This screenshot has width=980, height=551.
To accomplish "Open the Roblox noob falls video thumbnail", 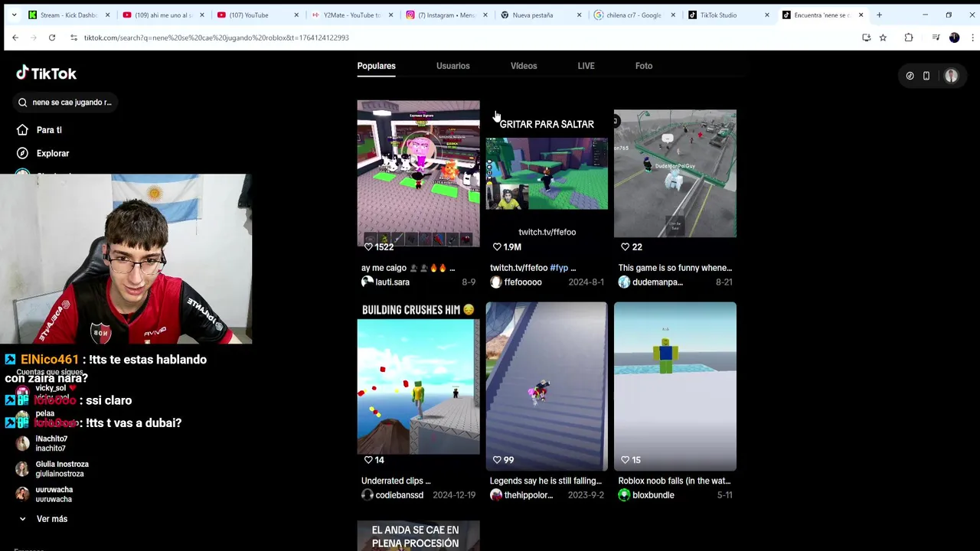I will 675,385.
